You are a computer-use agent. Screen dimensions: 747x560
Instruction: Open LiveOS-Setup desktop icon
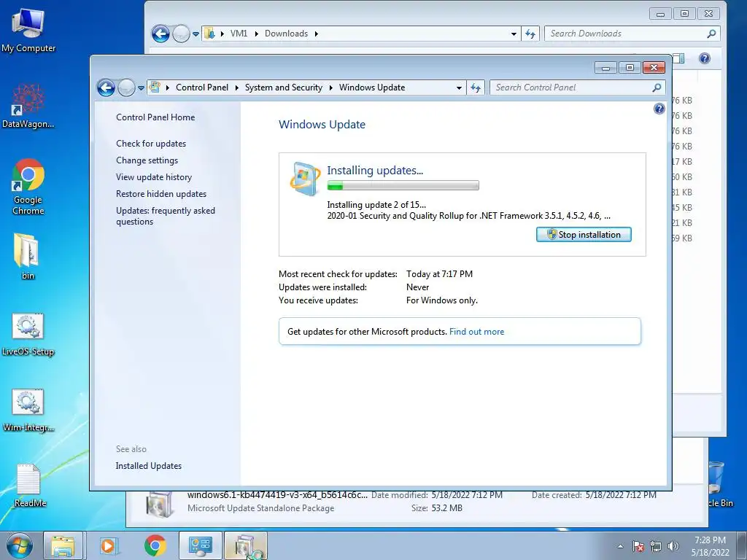[28, 334]
